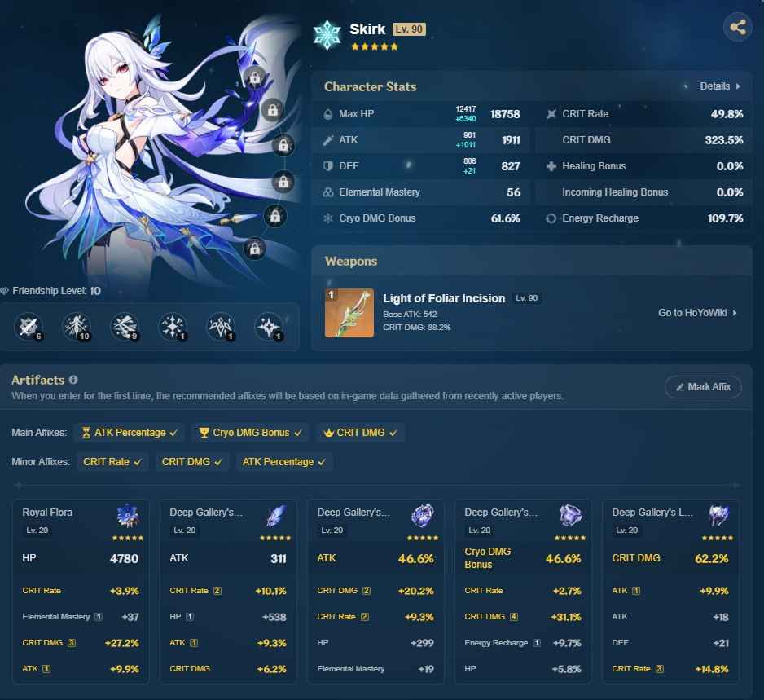This screenshot has height=700, width=764.
Task: Toggle ATK Percentage minor affix
Action: (283, 461)
